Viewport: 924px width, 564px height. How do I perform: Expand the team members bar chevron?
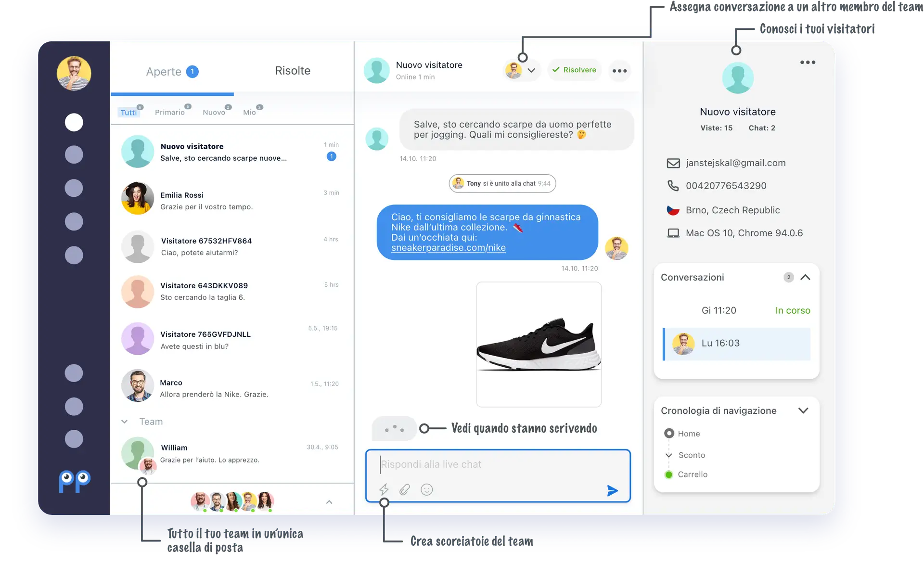[x=329, y=502]
